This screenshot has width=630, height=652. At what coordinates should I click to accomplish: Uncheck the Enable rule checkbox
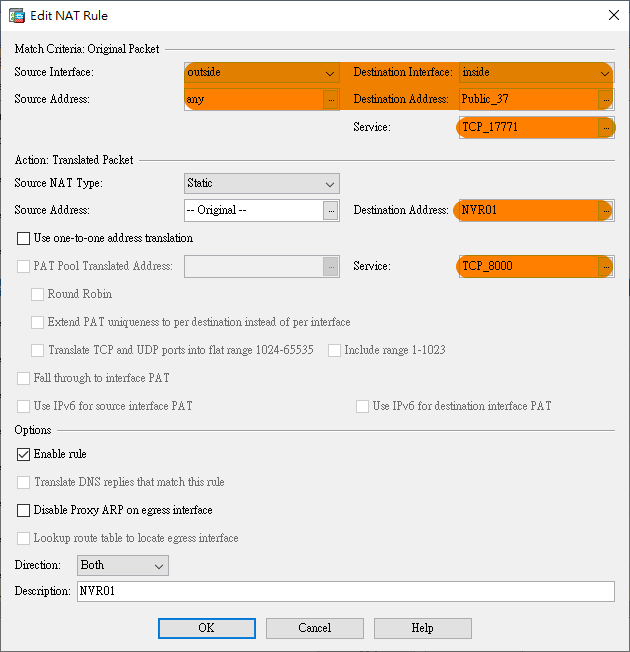[24, 454]
